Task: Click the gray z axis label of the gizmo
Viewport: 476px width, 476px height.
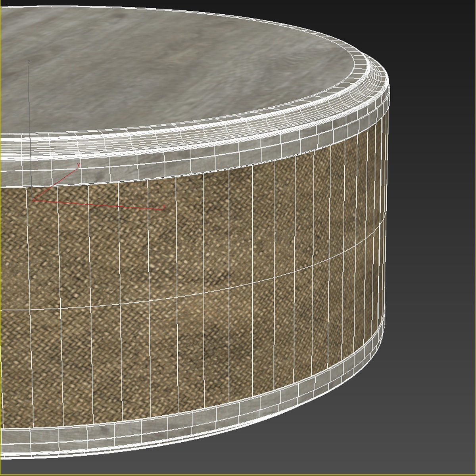Action: tap(29, 62)
